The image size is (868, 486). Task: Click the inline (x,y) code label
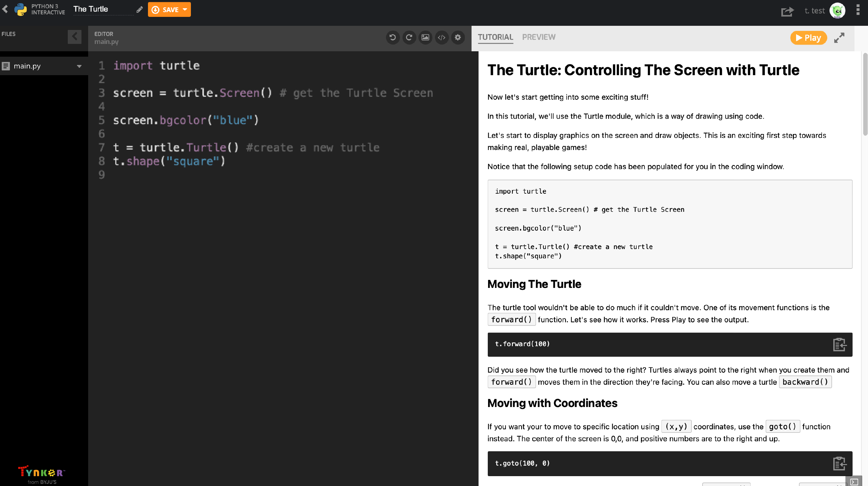coord(676,426)
